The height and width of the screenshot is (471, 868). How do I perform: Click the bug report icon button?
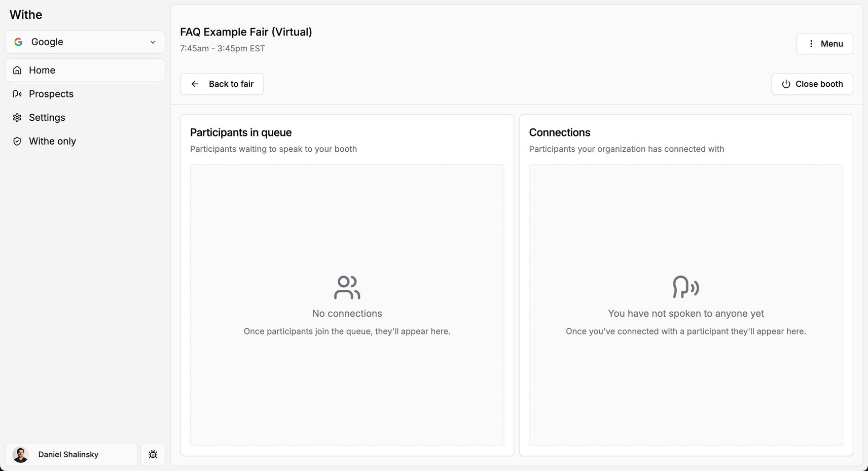[153, 454]
